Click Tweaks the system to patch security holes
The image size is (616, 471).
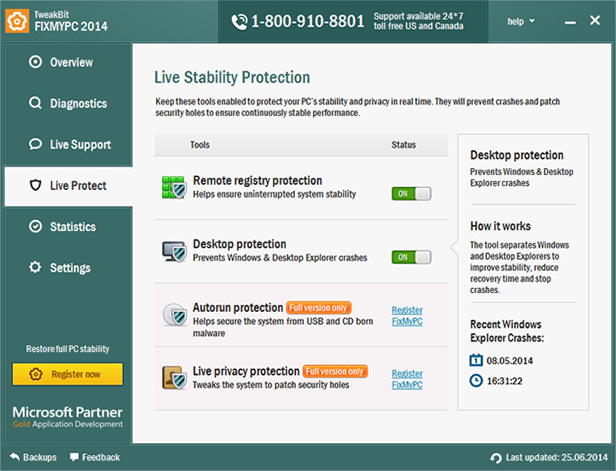(x=271, y=385)
